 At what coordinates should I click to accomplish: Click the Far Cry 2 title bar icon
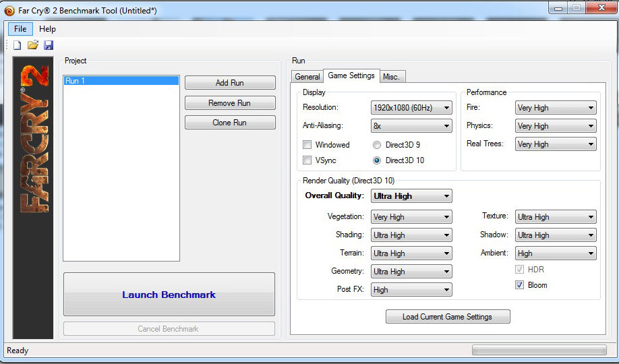click(9, 11)
